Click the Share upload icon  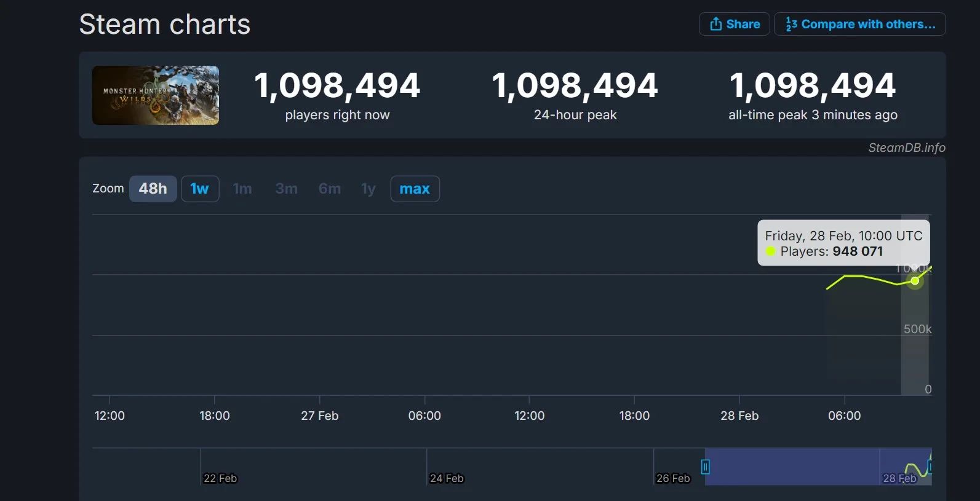[x=715, y=24]
